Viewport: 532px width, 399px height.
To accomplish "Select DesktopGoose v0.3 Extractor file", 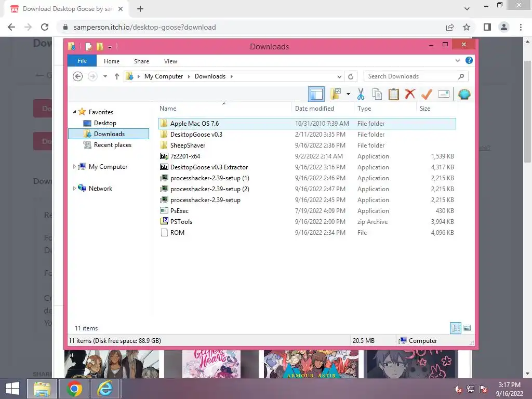I will 307,167.
